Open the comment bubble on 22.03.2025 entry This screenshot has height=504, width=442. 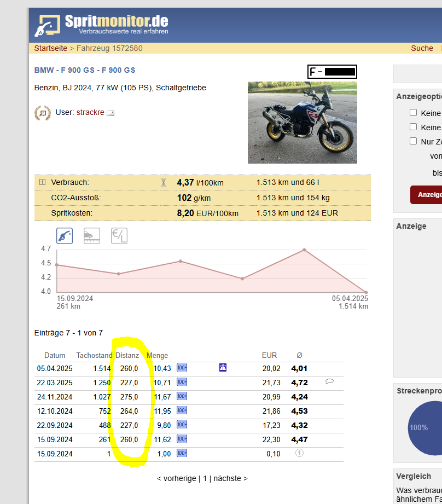(x=329, y=382)
